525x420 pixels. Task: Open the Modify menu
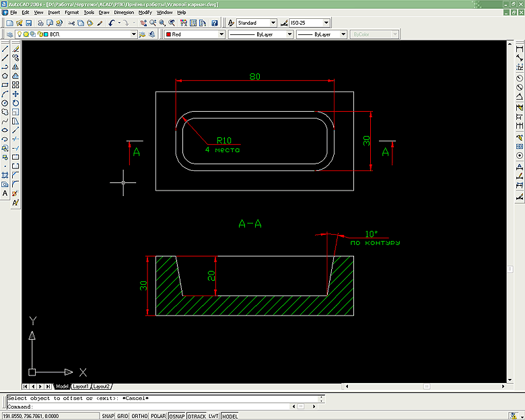point(145,12)
